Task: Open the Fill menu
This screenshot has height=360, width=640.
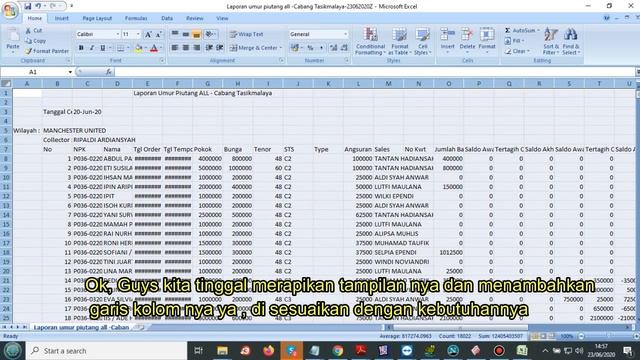Action: pyautogui.click(x=514, y=41)
